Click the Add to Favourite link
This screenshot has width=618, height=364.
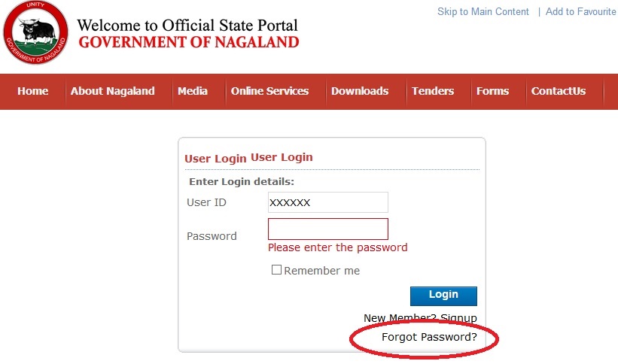[x=580, y=12]
